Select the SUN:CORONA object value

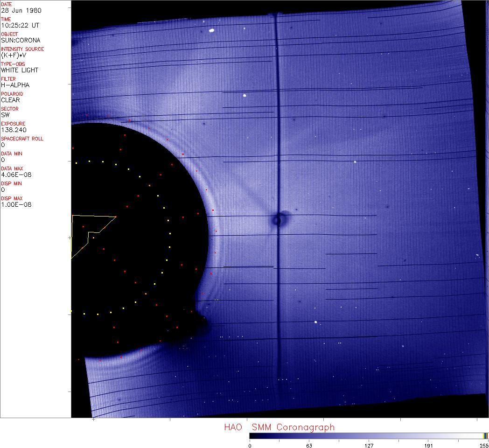tap(21, 40)
